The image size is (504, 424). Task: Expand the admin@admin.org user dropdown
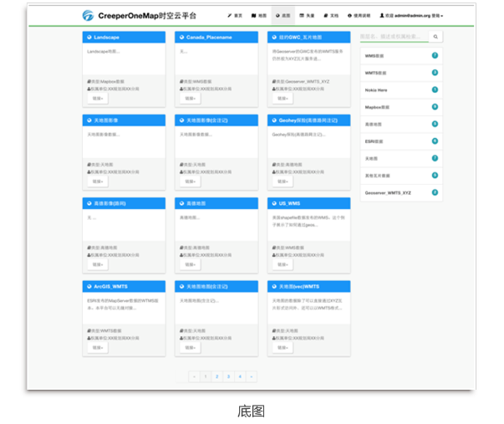click(x=411, y=16)
